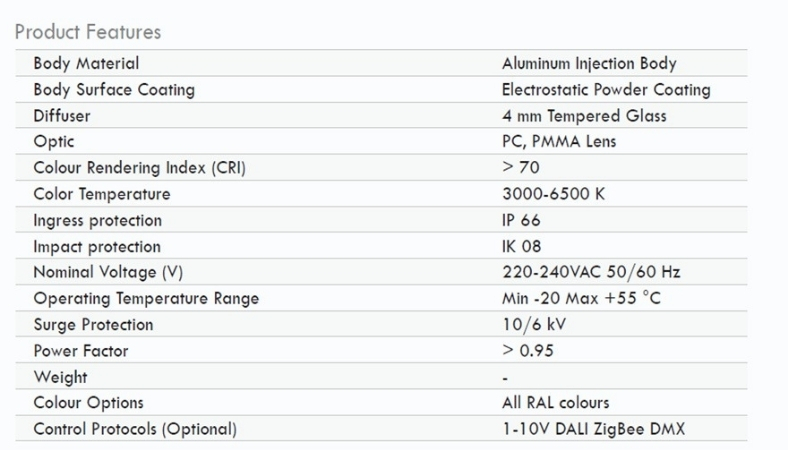Viewport: 788px width, 450px height.
Task: Click the IP 66 rating
Action: [x=521, y=220]
